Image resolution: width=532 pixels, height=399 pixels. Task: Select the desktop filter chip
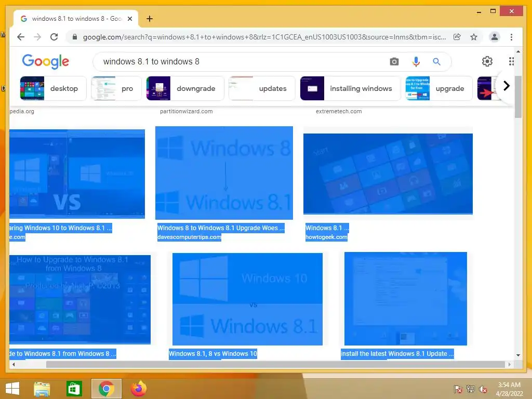coord(54,88)
